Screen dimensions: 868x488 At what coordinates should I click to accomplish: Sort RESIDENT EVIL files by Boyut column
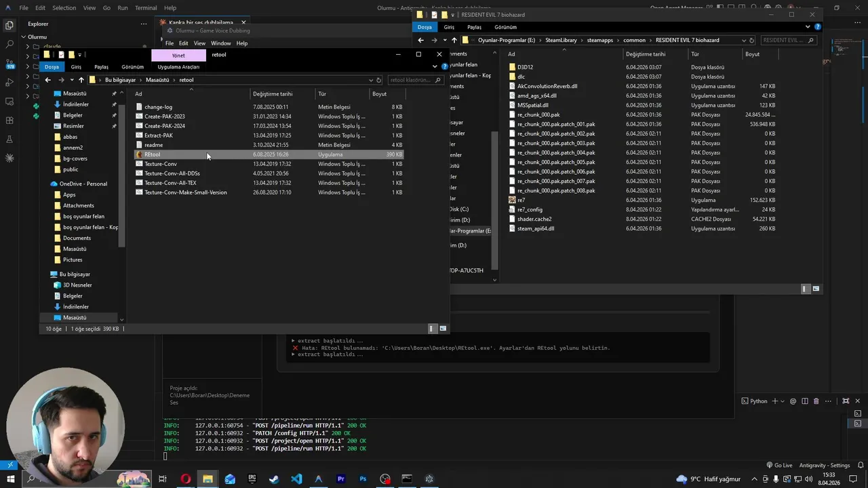point(752,54)
